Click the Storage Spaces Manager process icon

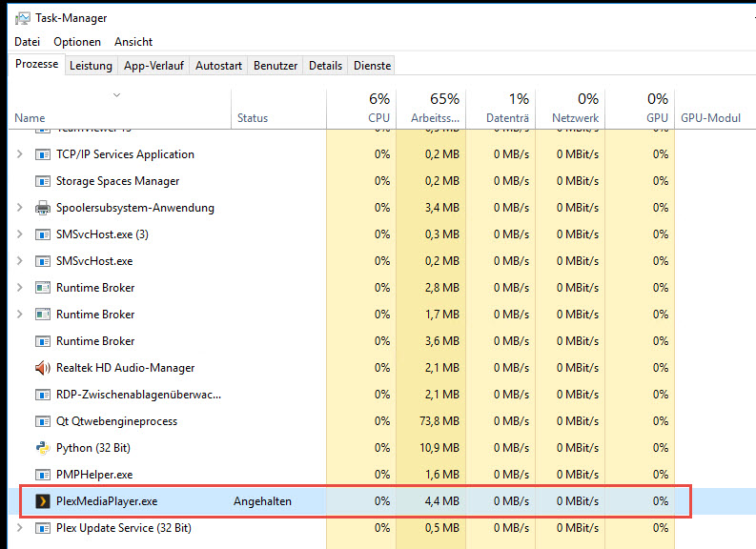[x=43, y=181]
